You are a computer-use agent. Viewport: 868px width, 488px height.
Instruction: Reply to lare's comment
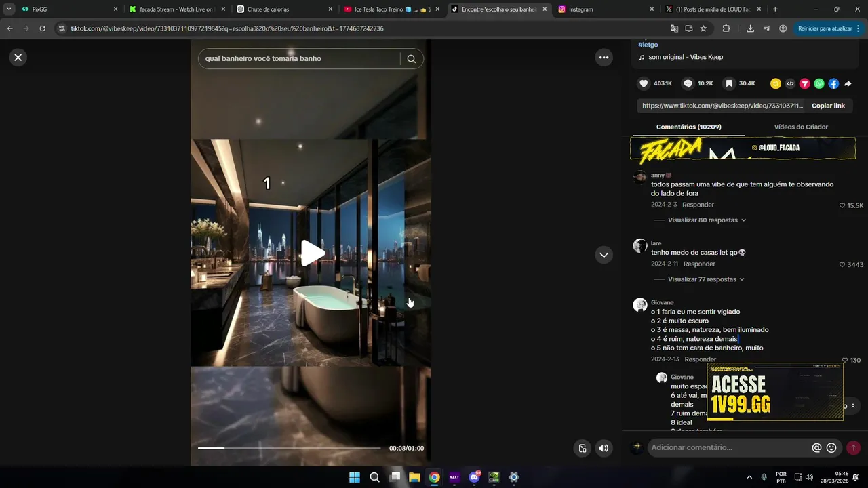click(699, 264)
